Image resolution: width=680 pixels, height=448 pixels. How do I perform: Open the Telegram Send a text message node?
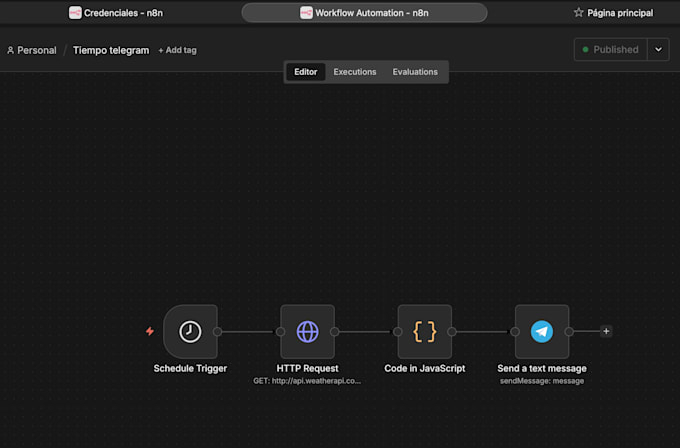tap(542, 332)
